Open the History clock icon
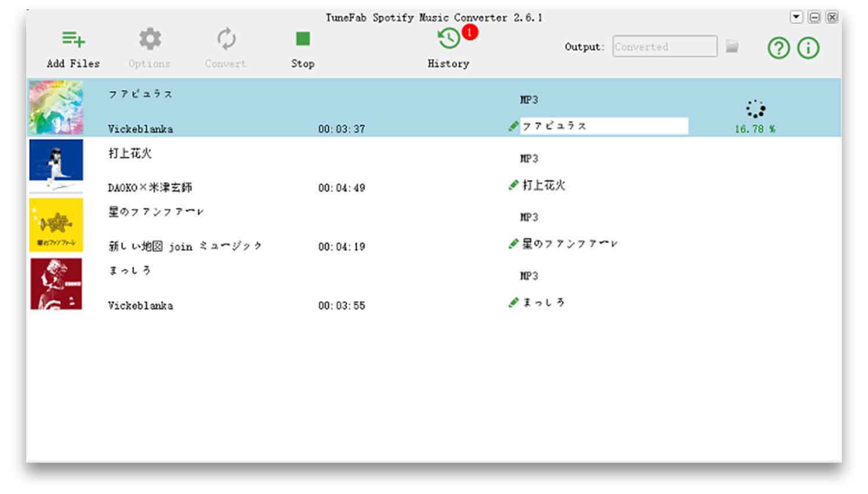This screenshot has width=868, height=494. 448,39
